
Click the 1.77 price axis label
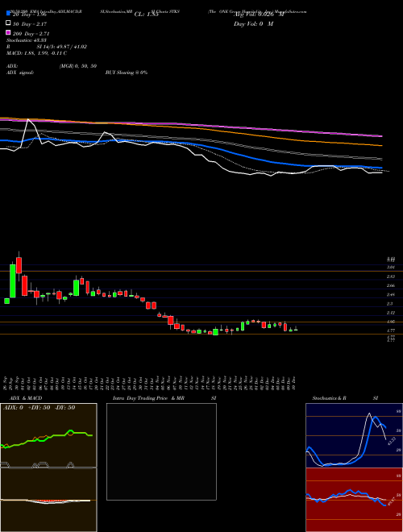coord(390,330)
